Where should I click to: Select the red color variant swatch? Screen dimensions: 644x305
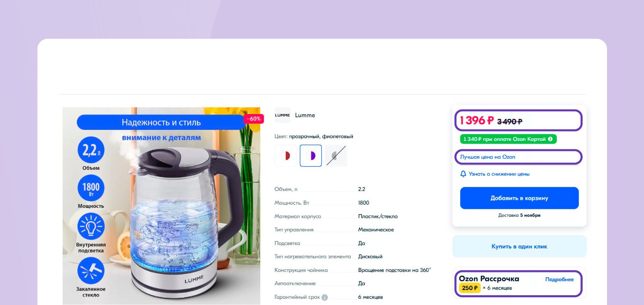pyautogui.click(x=285, y=156)
